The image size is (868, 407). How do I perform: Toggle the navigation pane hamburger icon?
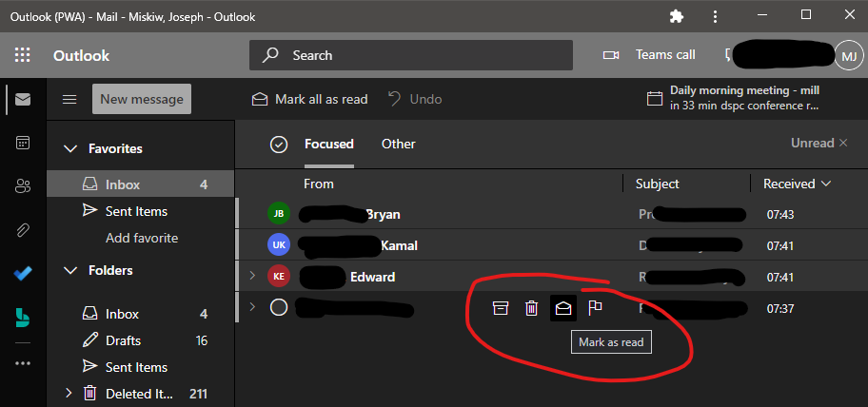click(x=69, y=100)
